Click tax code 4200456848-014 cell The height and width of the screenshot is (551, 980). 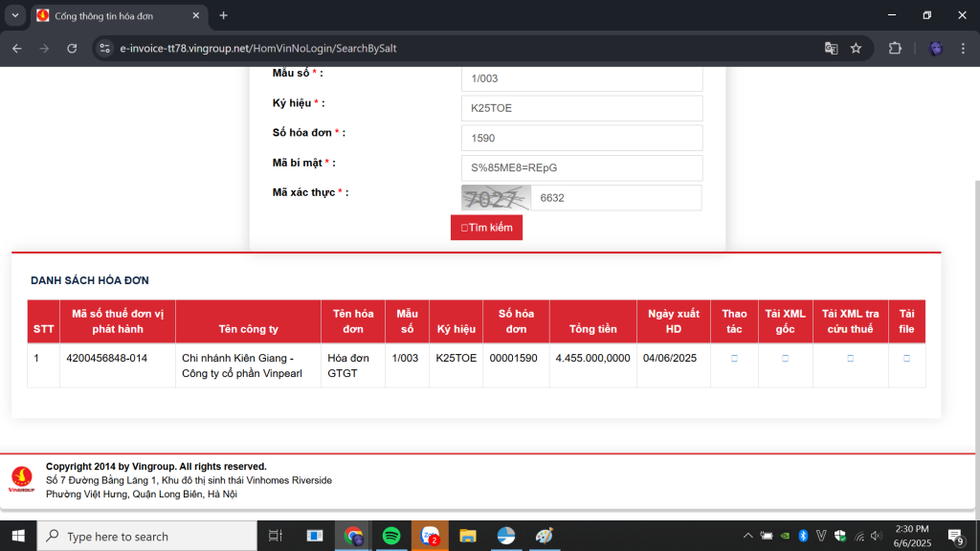(118, 365)
